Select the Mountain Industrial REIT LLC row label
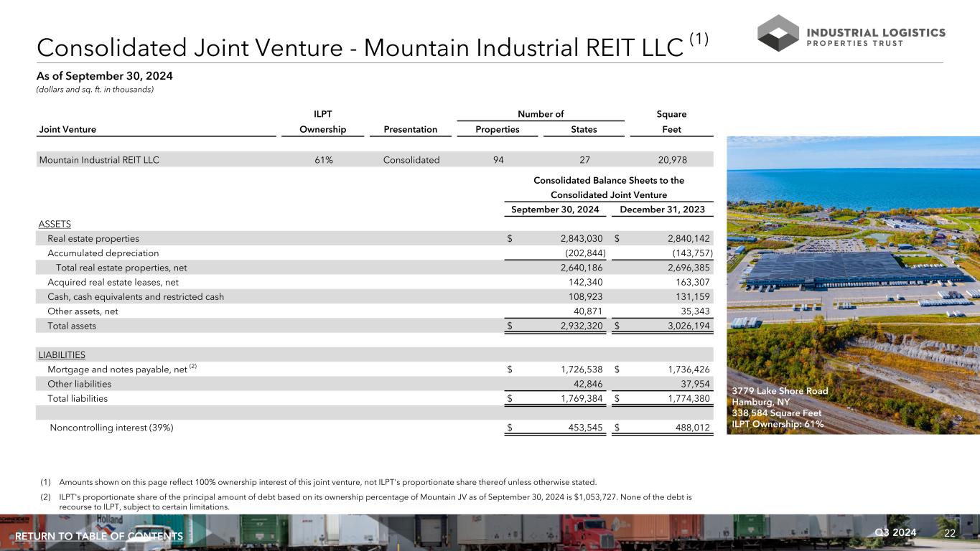 99,160
